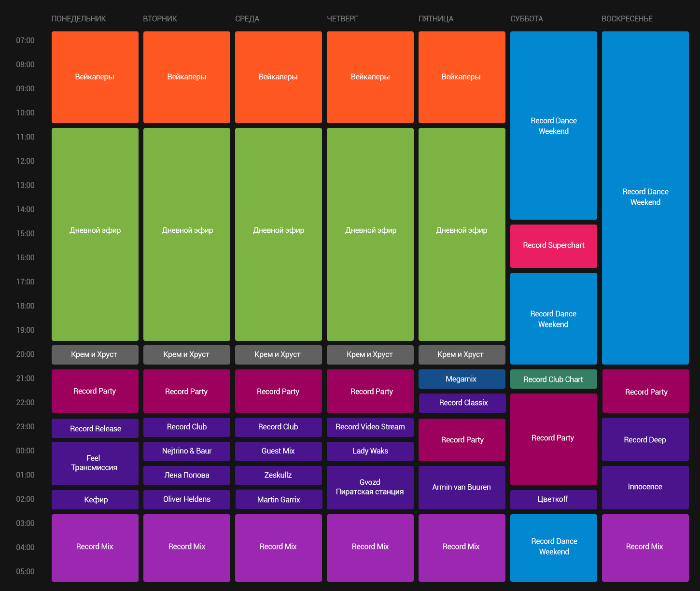Select Friday's Дневной эфир block

[x=462, y=234]
